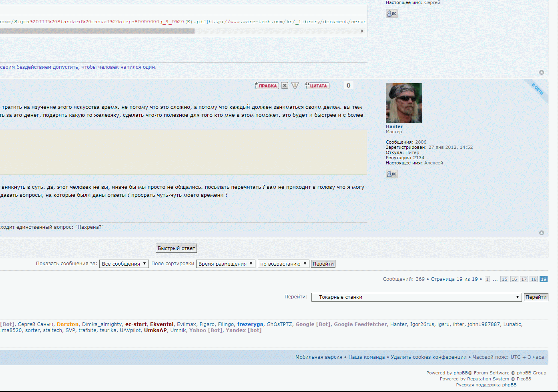
Task: Click Удалить cookies конференции link
Action: 429,357
